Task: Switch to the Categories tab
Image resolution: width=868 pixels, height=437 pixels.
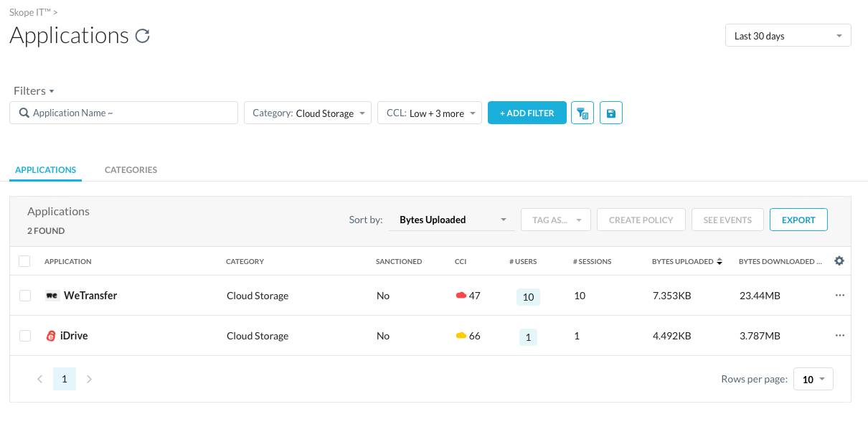Action: click(131, 170)
